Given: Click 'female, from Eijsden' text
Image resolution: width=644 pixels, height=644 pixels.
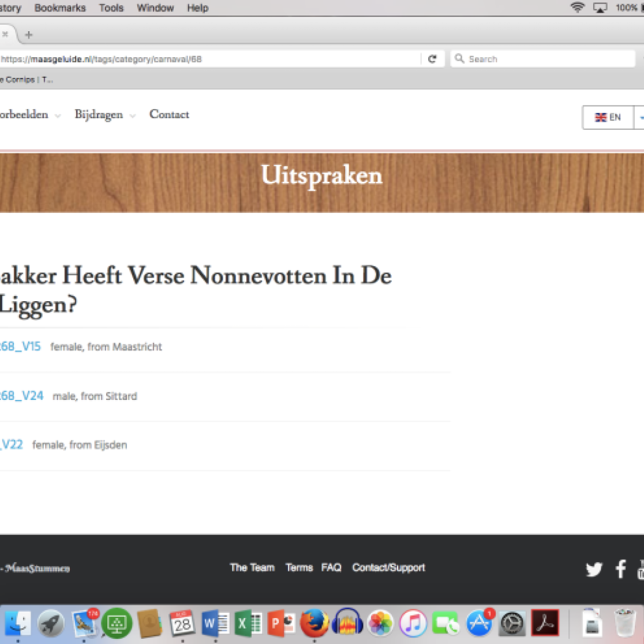Looking at the screenshot, I should tap(80, 445).
